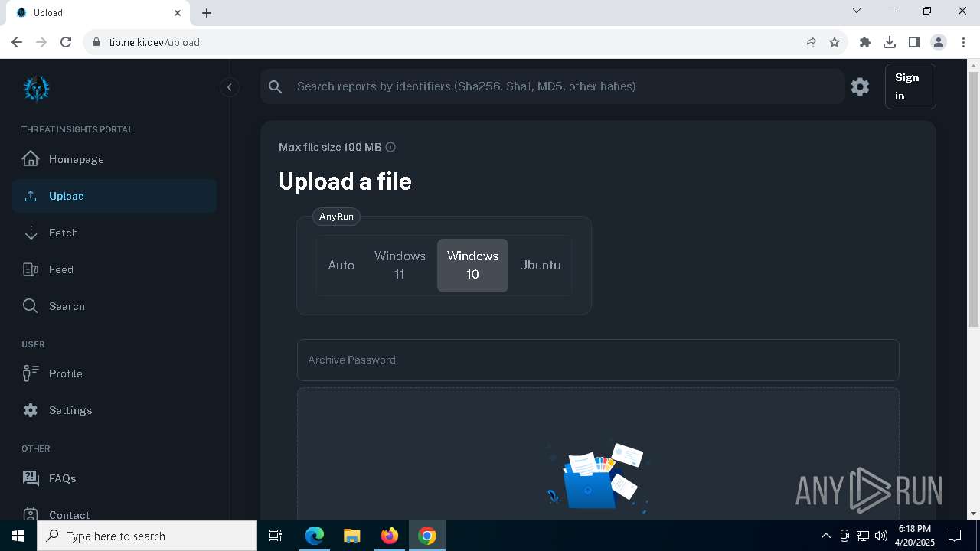Click the taskbar Type here to search box

coord(147,536)
